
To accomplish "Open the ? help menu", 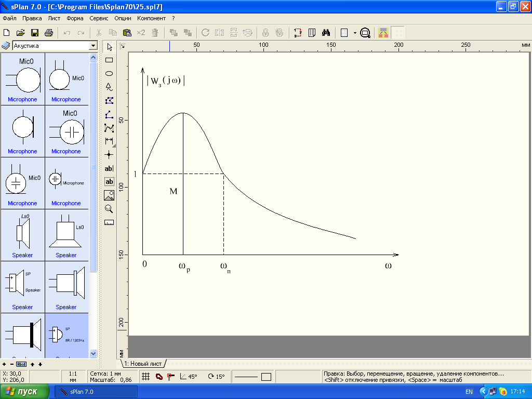I will pyautogui.click(x=174, y=18).
